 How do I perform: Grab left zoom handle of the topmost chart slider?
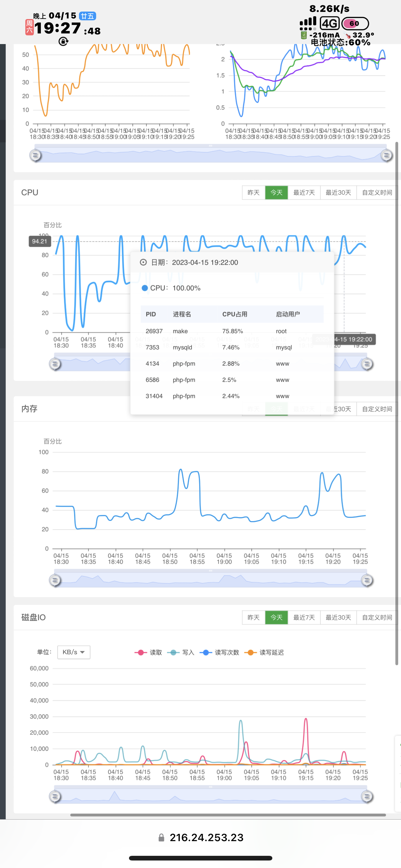tap(35, 155)
